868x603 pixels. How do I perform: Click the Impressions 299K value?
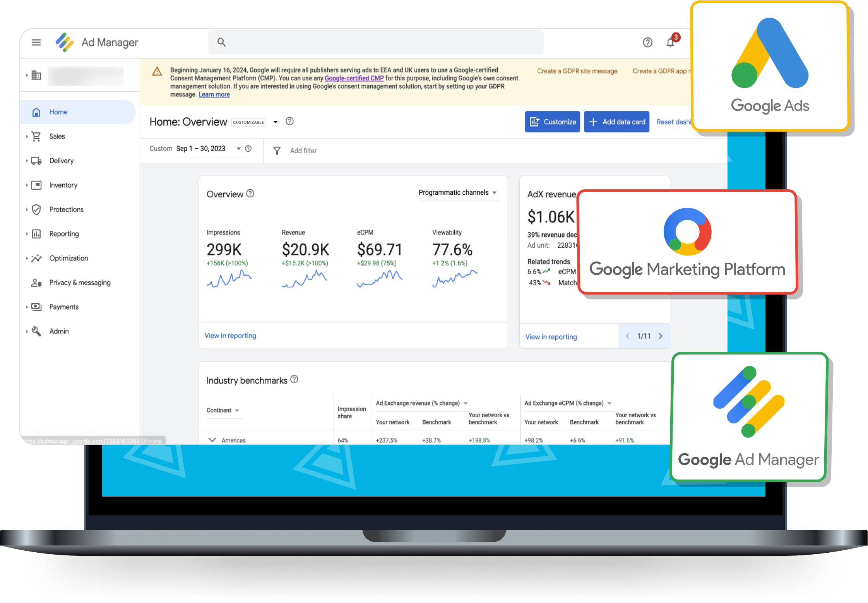(x=224, y=250)
